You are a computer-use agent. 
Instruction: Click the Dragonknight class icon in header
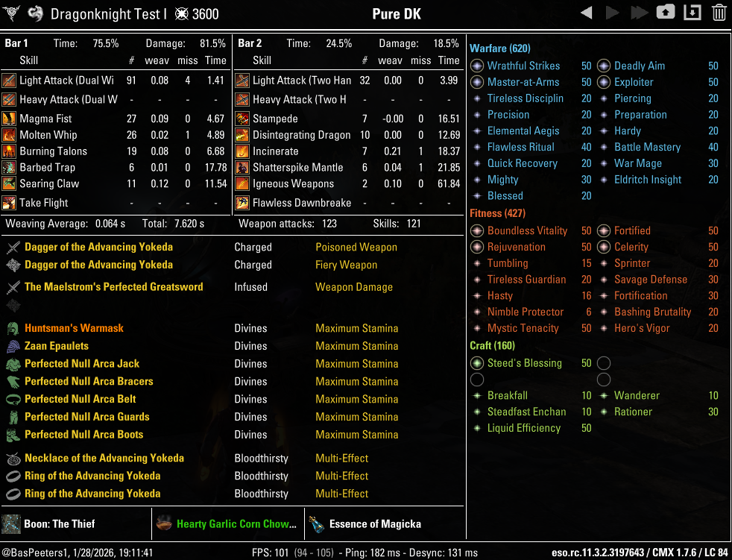pyautogui.click(x=36, y=13)
